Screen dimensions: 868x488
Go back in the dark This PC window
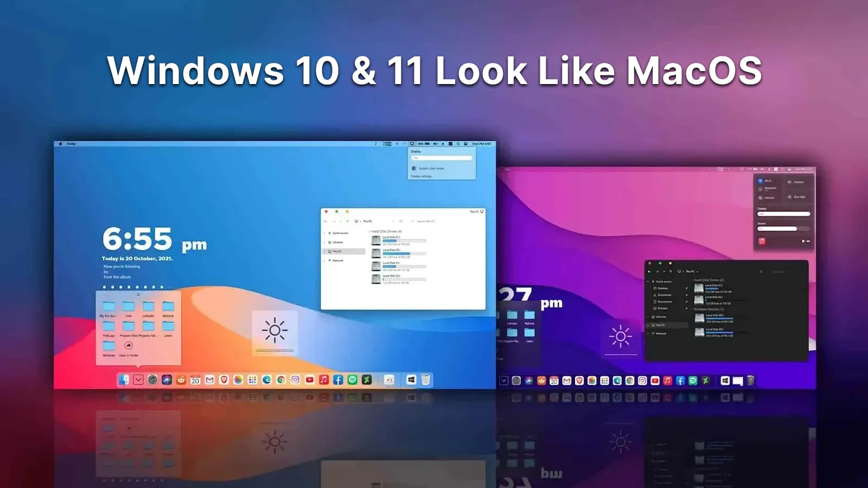[x=649, y=272]
